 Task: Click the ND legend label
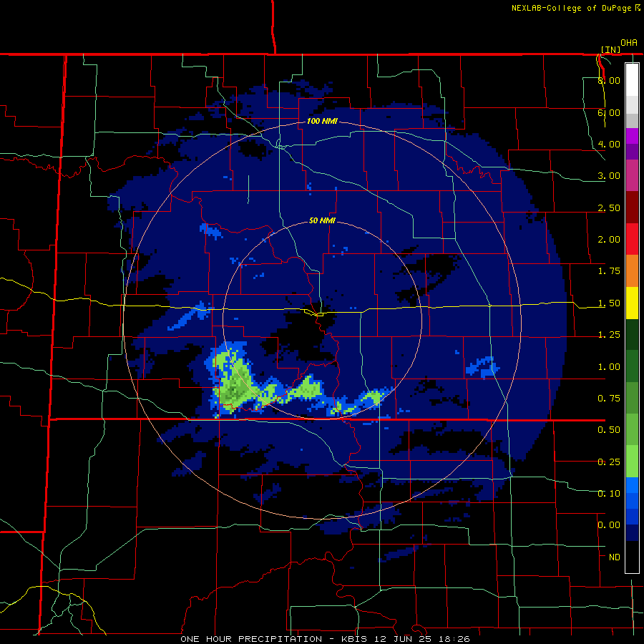[615, 557]
